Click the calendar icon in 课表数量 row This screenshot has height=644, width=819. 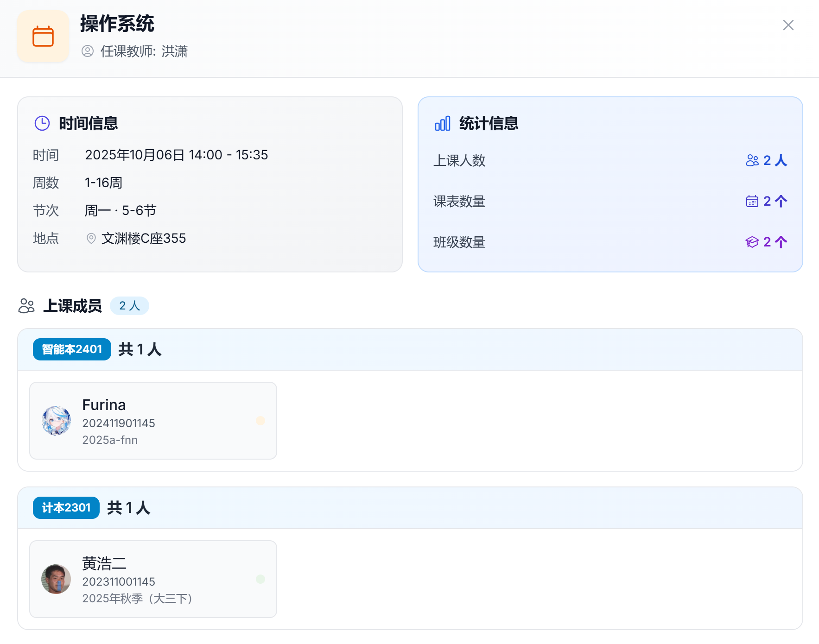(752, 201)
